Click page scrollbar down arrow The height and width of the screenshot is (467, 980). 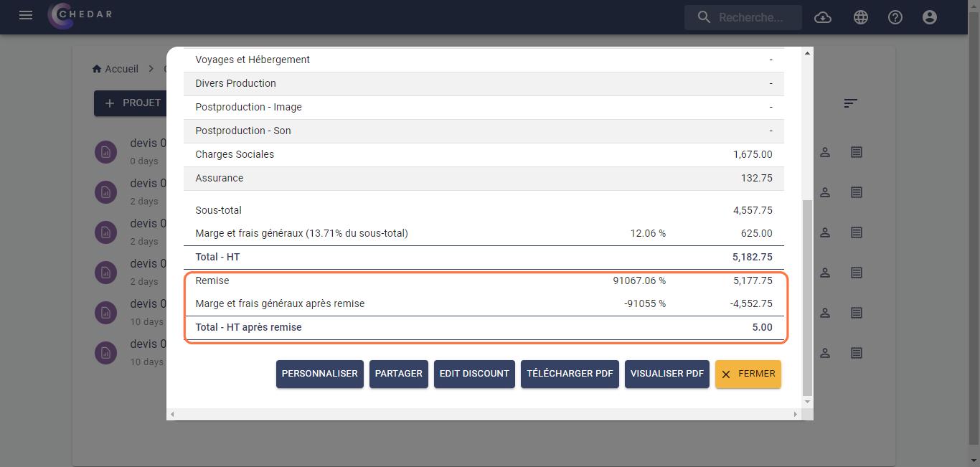point(974,461)
